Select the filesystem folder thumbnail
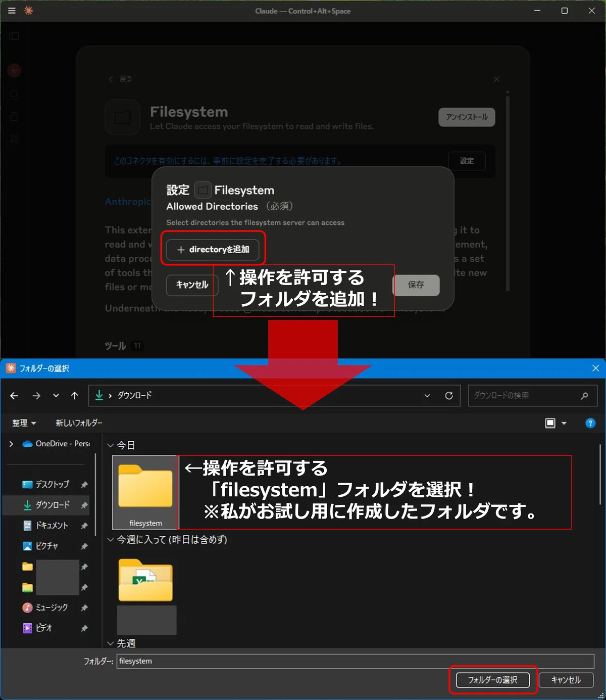The width and height of the screenshot is (606, 700). coord(145,492)
